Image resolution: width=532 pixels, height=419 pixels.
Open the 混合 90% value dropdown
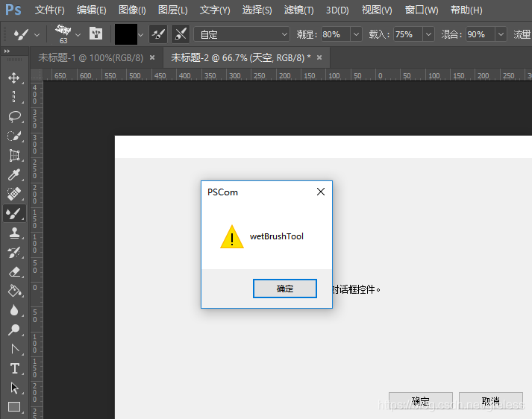[x=501, y=34]
